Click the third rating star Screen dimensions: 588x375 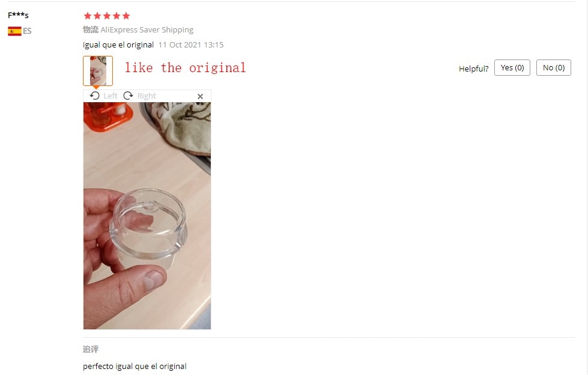(x=107, y=16)
